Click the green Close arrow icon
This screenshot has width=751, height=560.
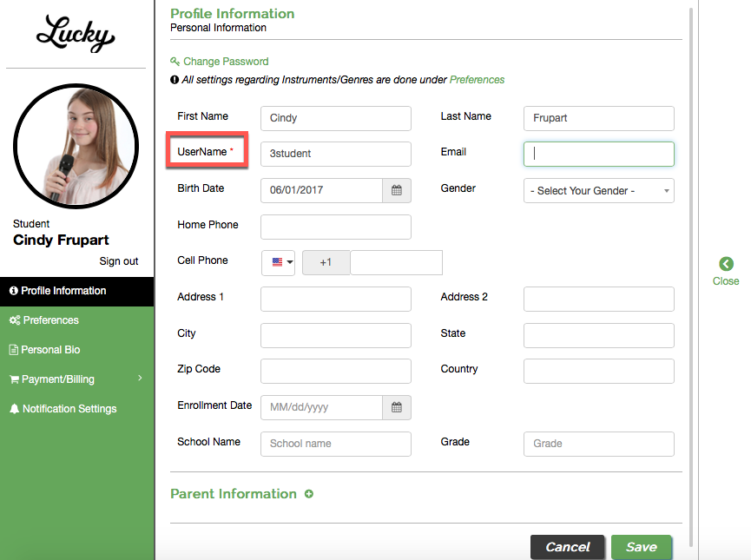[x=726, y=264]
